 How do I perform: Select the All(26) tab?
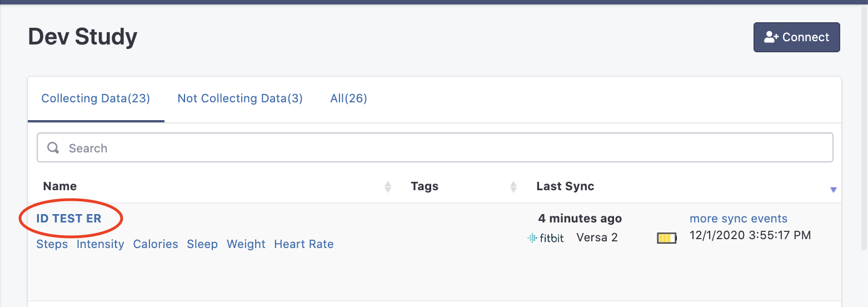click(x=348, y=98)
